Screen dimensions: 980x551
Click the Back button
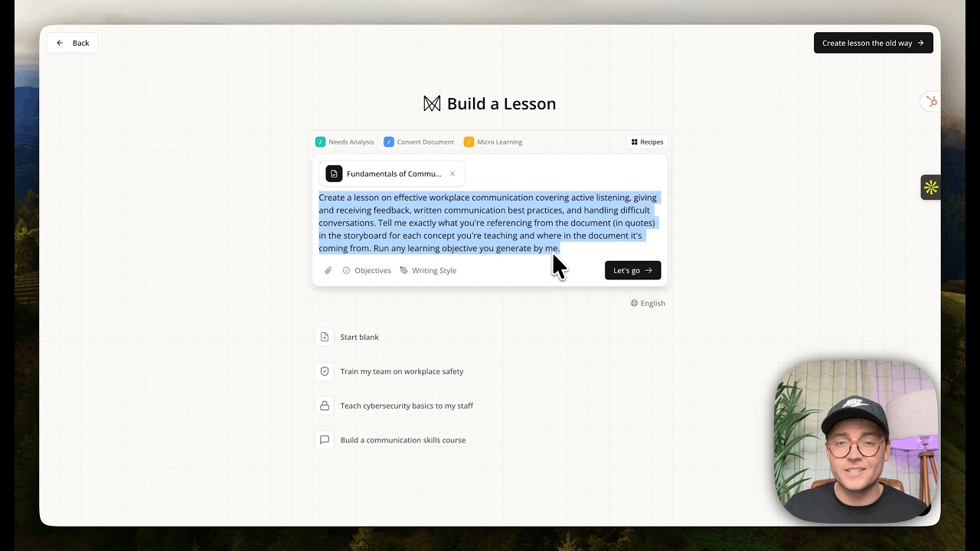coord(72,43)
